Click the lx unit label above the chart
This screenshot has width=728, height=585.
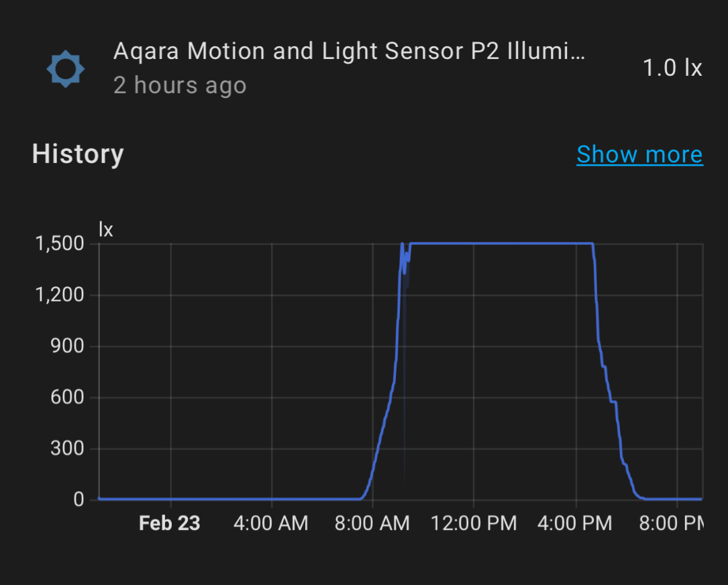click(x=106, y=229)
